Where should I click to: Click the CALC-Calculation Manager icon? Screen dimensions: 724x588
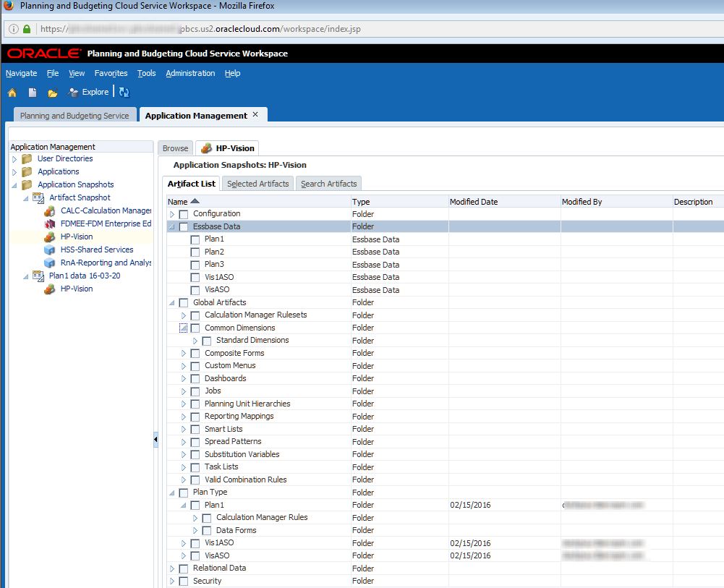coord(49,211)
